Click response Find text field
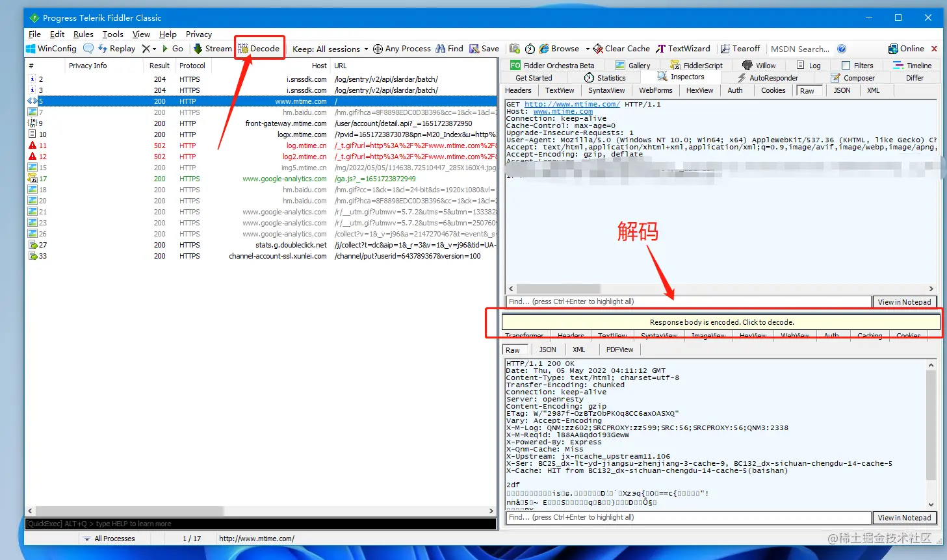This screenshot has width=947, height=560. pos(688,518)
